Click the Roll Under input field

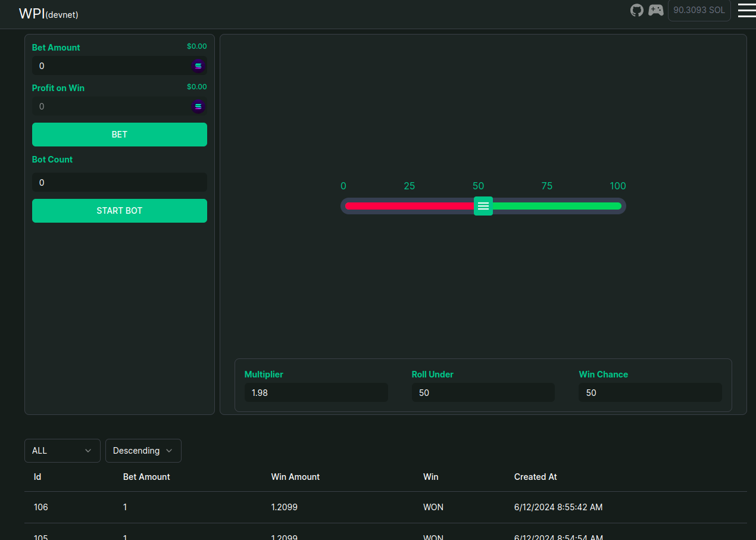[483, 392]
